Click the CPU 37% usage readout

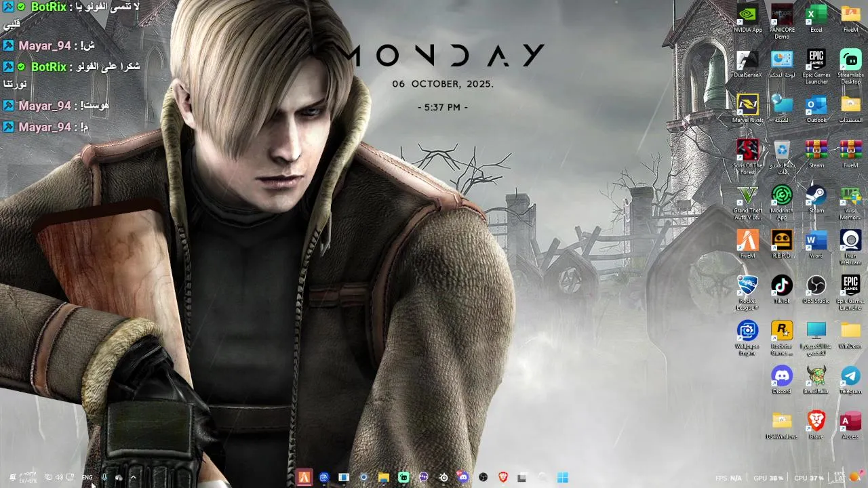808,479
